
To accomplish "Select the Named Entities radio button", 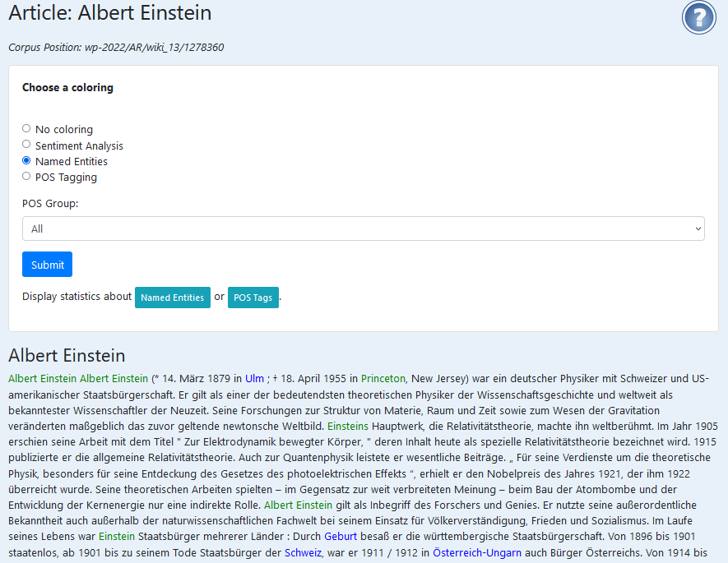I will [x=26, y=160].
